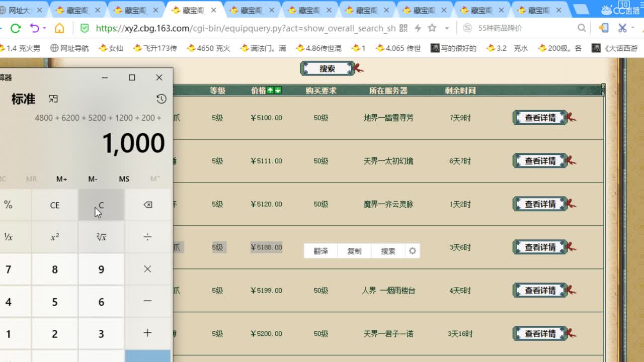Screen dimensions: 644x362
Task: Close the active 藏宝阁 tab
Action: tap(214, 10)
